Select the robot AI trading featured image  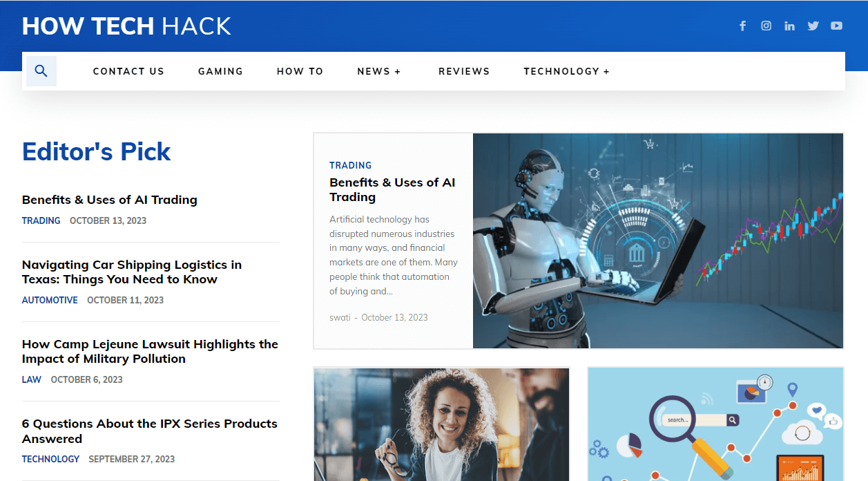point(658,240)
